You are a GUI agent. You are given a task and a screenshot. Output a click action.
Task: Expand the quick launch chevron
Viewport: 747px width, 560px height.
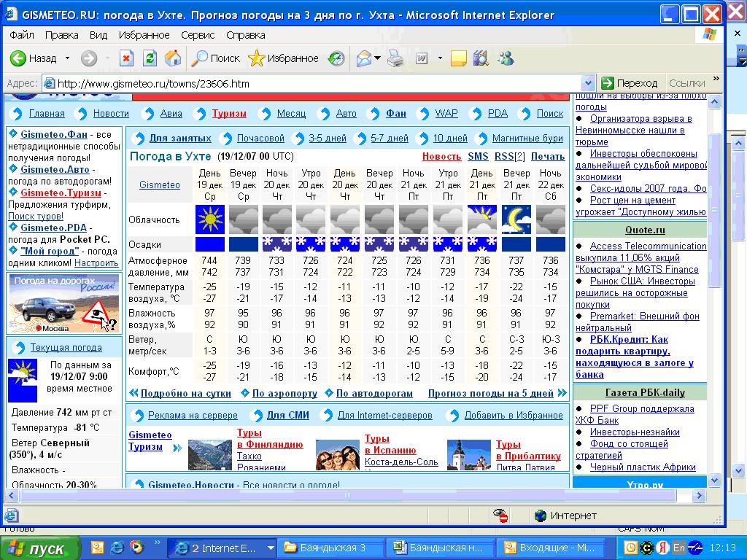pyautogui.click(x=158, y=542)
